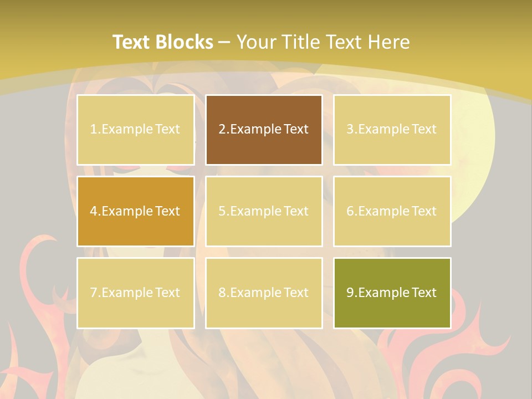Viewport: 532px width, 399px height.
Task: Click the 3.Example Text block
Action: pos(392,130)
